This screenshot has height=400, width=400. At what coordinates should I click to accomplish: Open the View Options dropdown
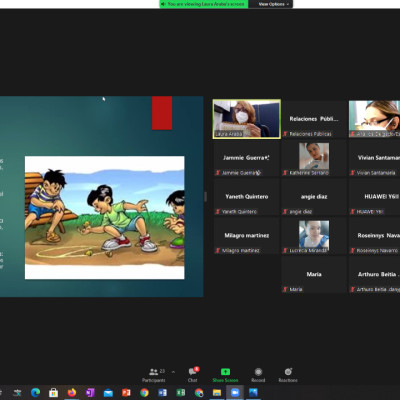click(x=273, y=4)
